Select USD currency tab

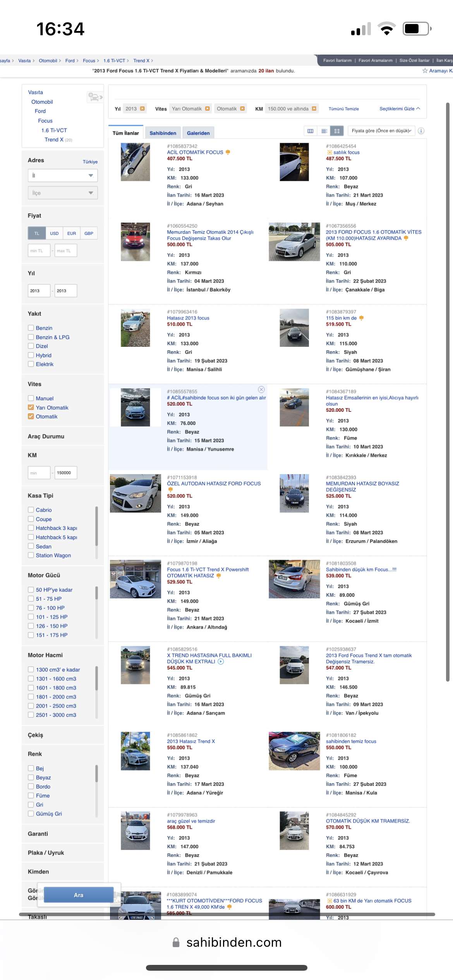pyautogui.click(x=54, y=233)
